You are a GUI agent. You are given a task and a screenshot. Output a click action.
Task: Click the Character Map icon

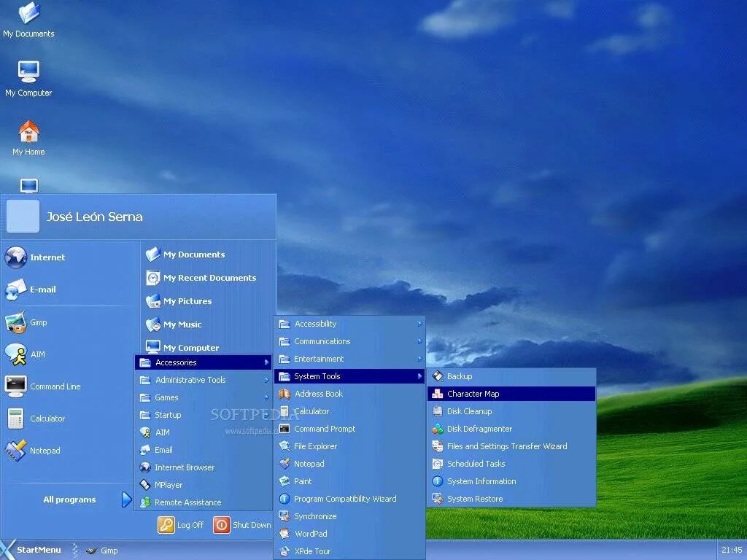(x=438, y=394)
